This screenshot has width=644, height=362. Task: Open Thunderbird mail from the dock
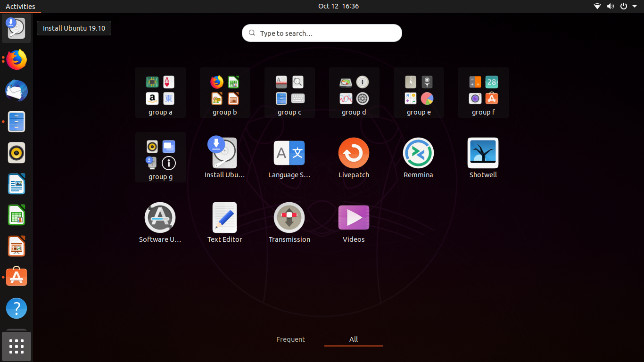[x=17, y=91]
